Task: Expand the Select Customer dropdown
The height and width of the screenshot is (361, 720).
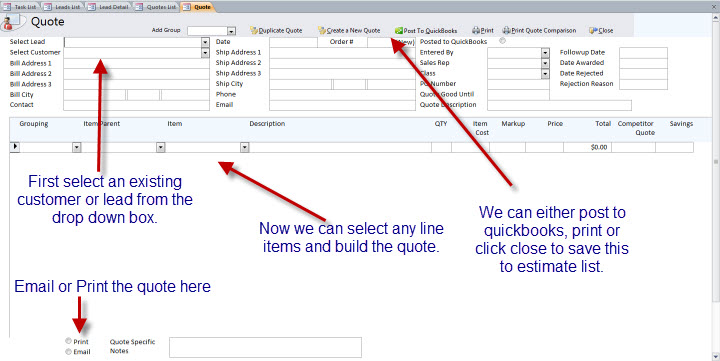Action: 205,53
